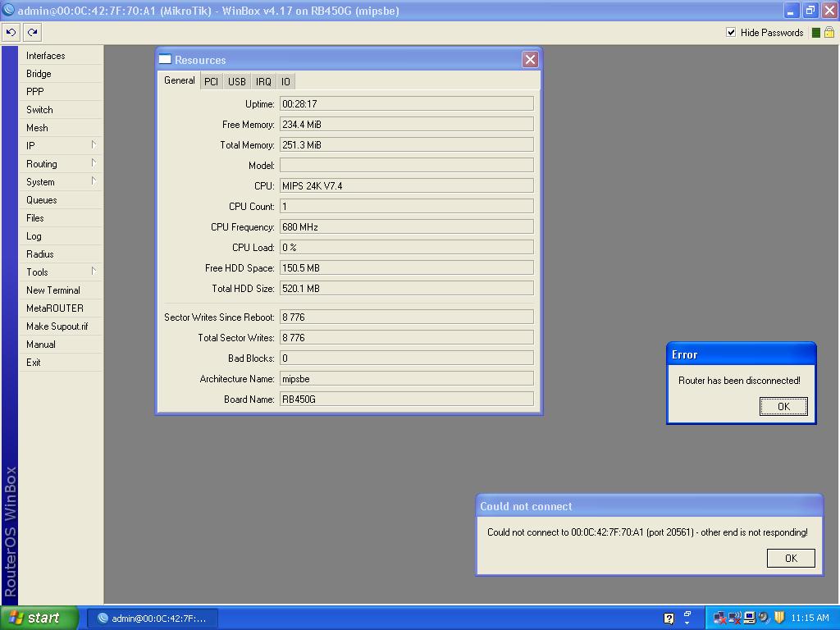This screenshot has width=840, height=630.
Task: Switch to the PCI tab
Action: tap(211, 81)
